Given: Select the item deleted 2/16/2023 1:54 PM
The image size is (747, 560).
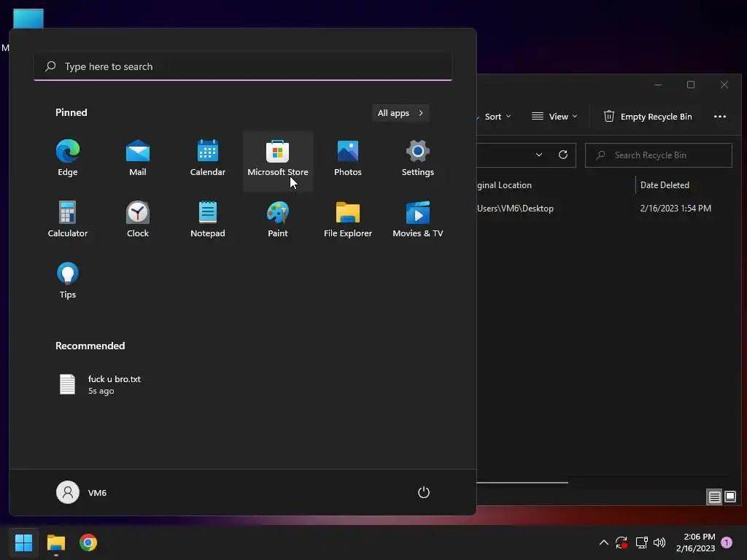Looking at the screenshot, I should pyautogui.click(x=676, y=209).
